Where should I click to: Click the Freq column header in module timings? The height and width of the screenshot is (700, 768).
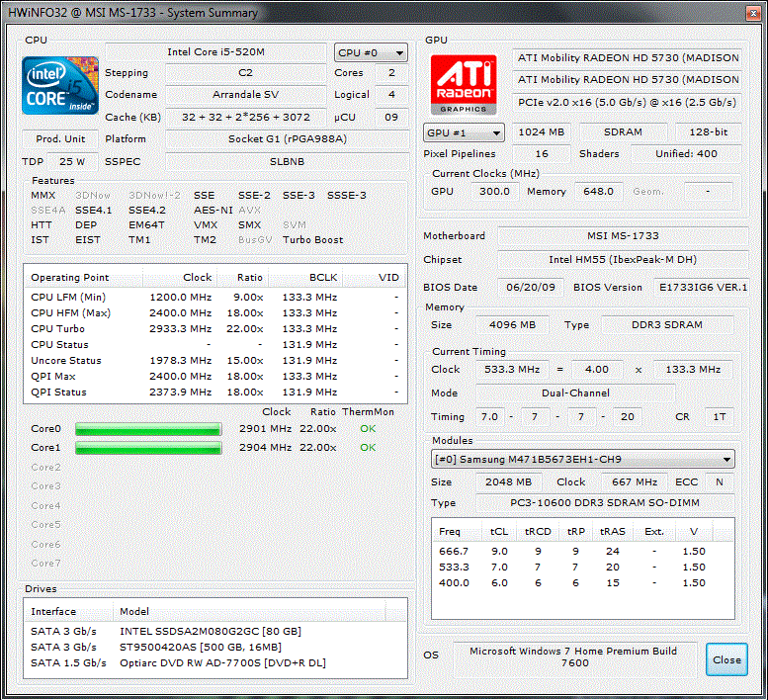coord(458,532)
